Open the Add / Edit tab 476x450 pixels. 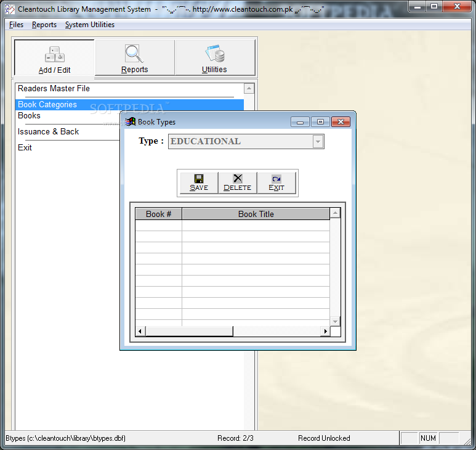[x=54, y=58]
